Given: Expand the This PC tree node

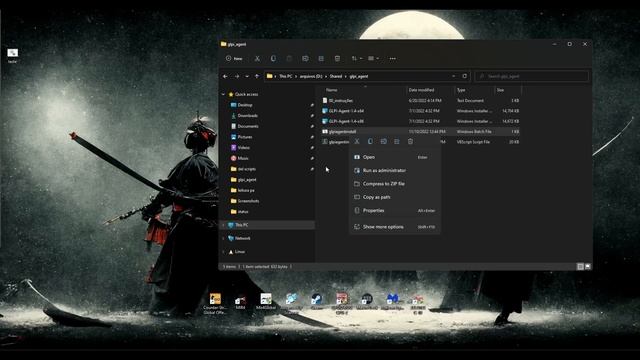Looking at the screenshot, I should coord(223,225).
